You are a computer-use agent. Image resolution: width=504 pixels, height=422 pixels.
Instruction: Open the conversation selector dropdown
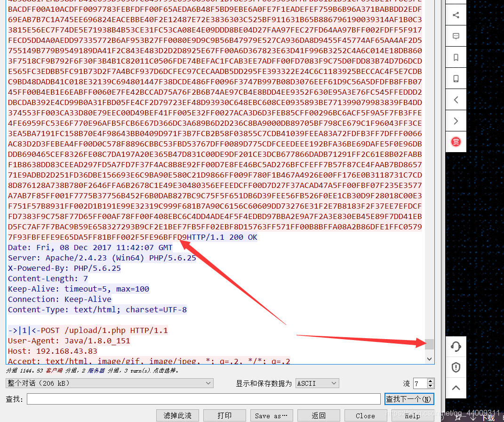110,383
